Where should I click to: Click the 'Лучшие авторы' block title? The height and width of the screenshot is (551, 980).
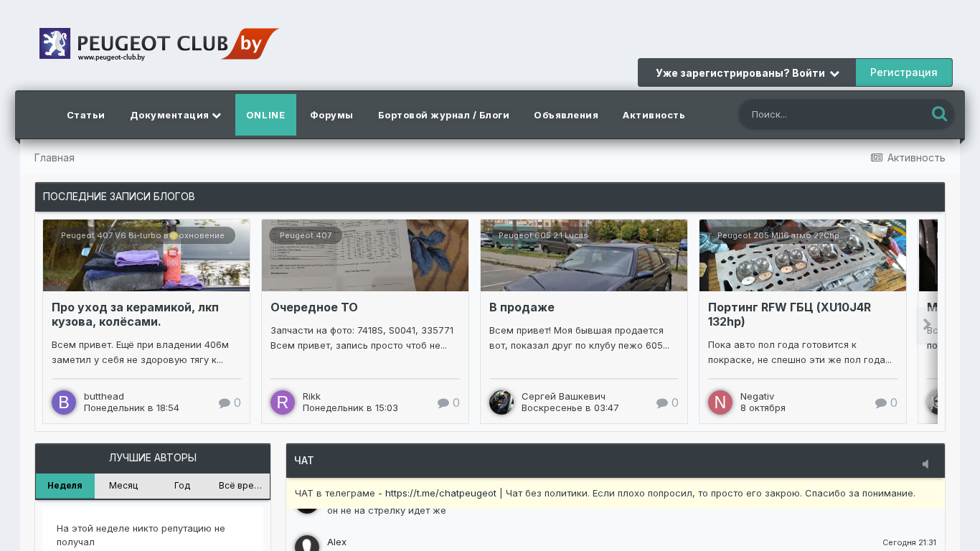153,458
